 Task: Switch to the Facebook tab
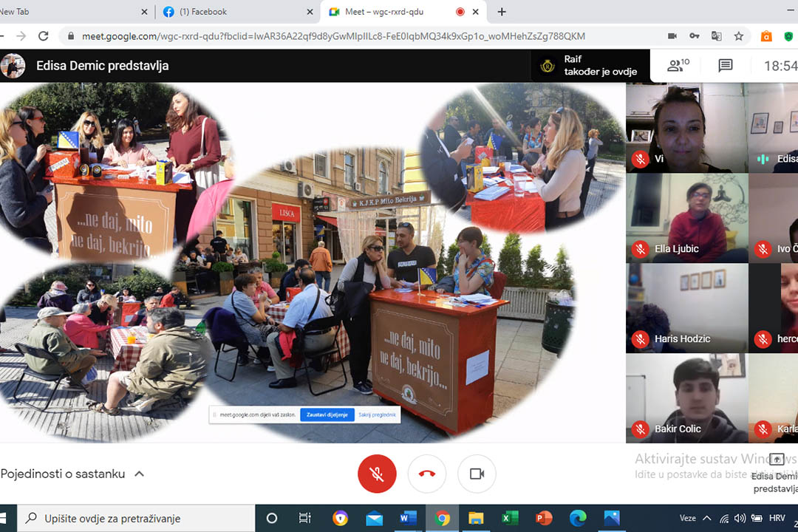[237, 12]
